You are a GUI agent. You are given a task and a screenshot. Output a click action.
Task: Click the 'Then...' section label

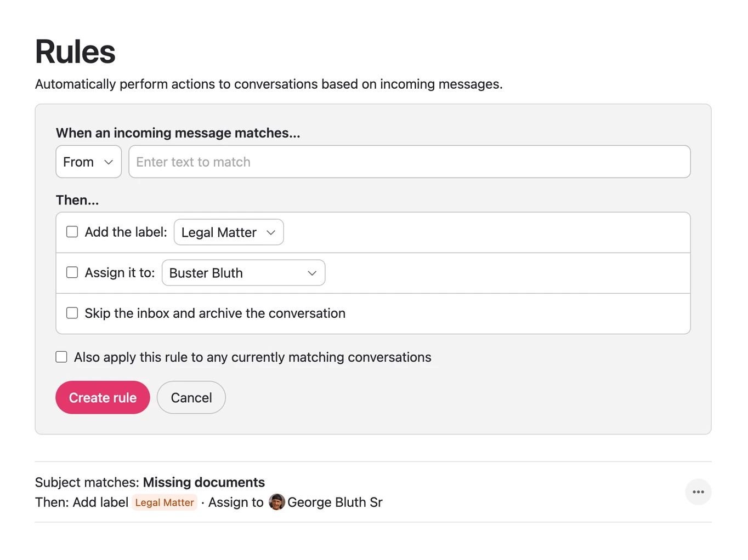pos(77,200)
